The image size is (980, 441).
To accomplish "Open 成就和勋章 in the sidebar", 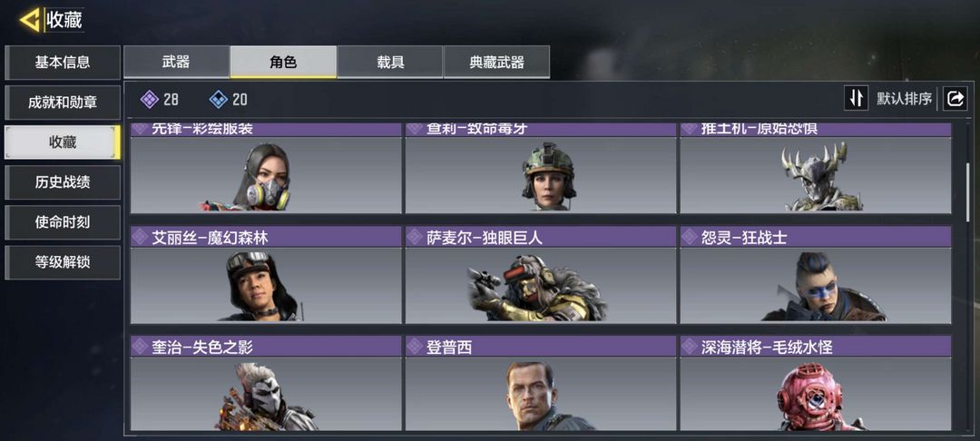I will point(63,103).
